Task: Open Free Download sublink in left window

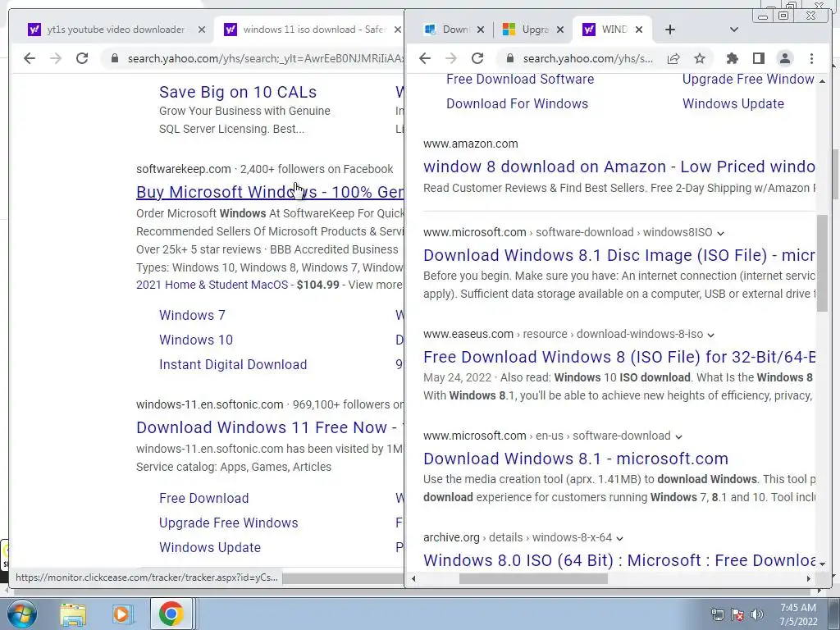Action: point(204,498)
